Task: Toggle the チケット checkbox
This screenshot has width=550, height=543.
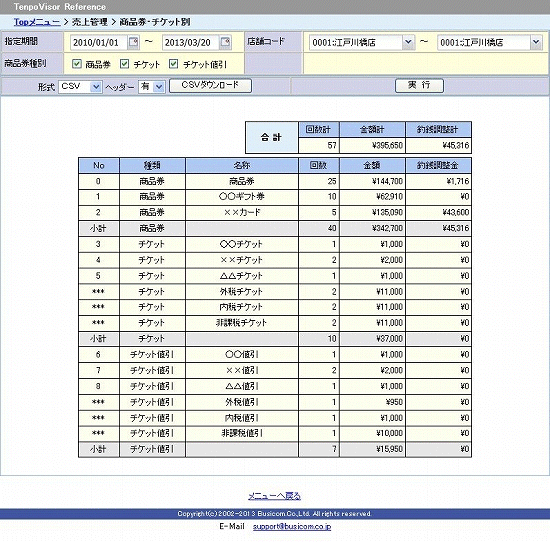Action: pos(125,64)
